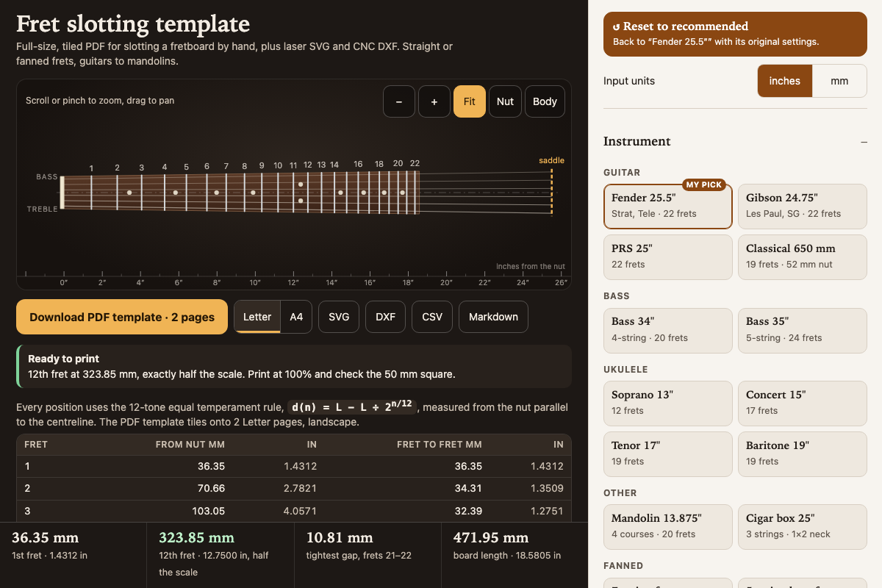Click the UKULELE category heading

(x=625, y=370)
